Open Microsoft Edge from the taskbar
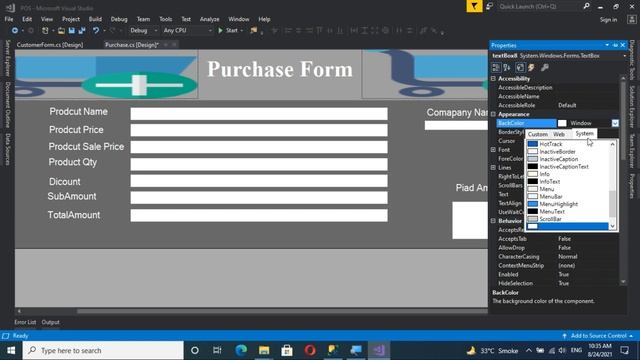 click(241, 350)
